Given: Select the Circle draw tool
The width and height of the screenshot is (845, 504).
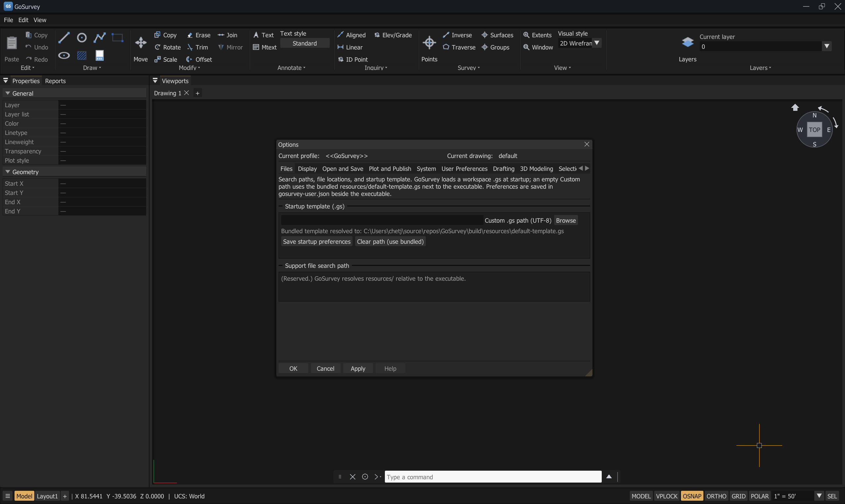Looking at the screenshot, I should 82,37.
